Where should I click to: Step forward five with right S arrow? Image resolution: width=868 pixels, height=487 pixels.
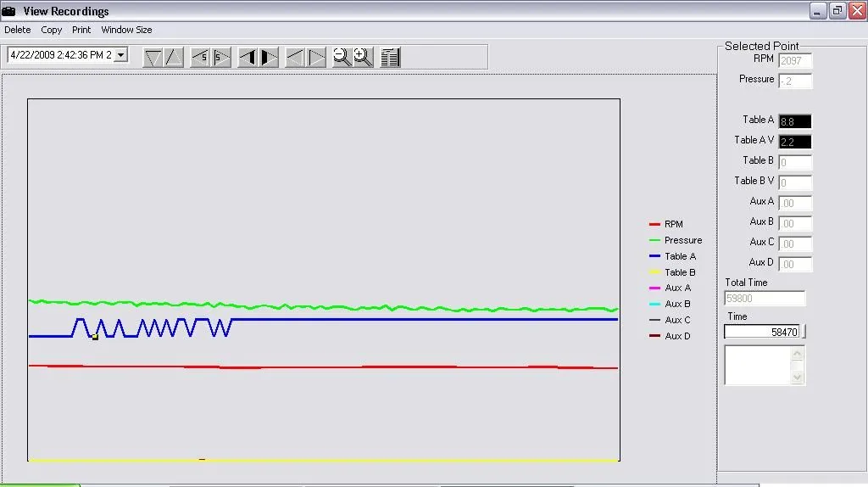(x=221, y=58)
